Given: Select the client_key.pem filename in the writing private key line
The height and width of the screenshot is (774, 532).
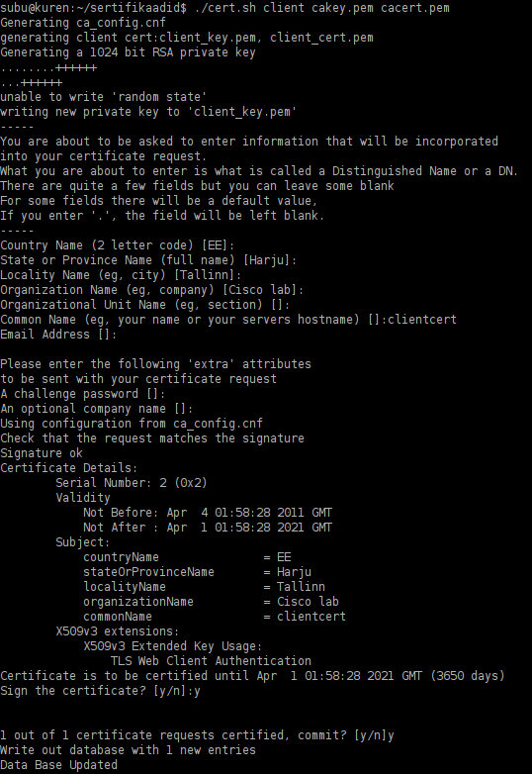Looking at the screenshot, I should [x=241, y=112].
